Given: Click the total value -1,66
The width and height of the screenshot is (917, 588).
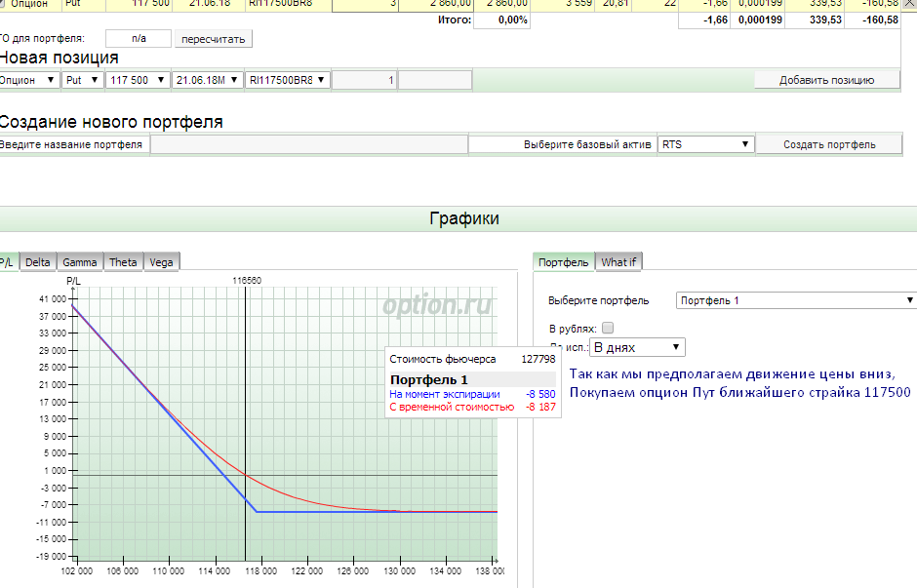Looking at the screenshot, I should pyautogui.click(x=715, y=20).
